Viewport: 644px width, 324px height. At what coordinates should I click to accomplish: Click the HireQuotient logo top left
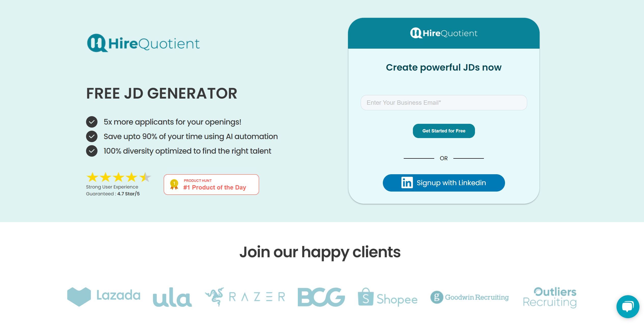click(144, 43)
